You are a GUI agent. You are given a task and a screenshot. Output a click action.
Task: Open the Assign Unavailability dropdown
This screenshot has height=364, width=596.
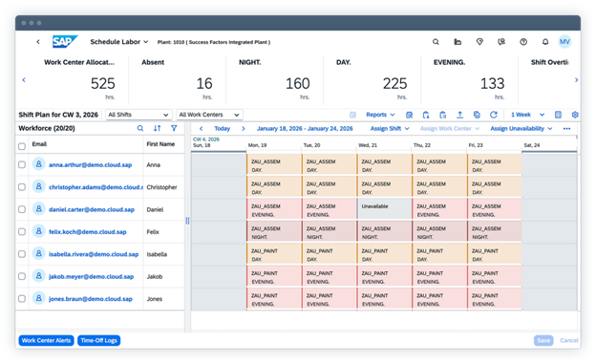521,129
